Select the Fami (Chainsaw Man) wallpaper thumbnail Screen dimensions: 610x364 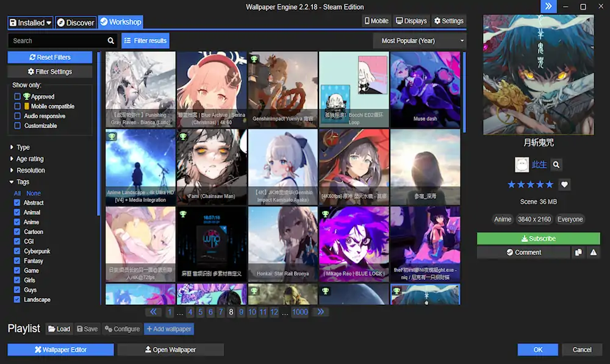212,167
